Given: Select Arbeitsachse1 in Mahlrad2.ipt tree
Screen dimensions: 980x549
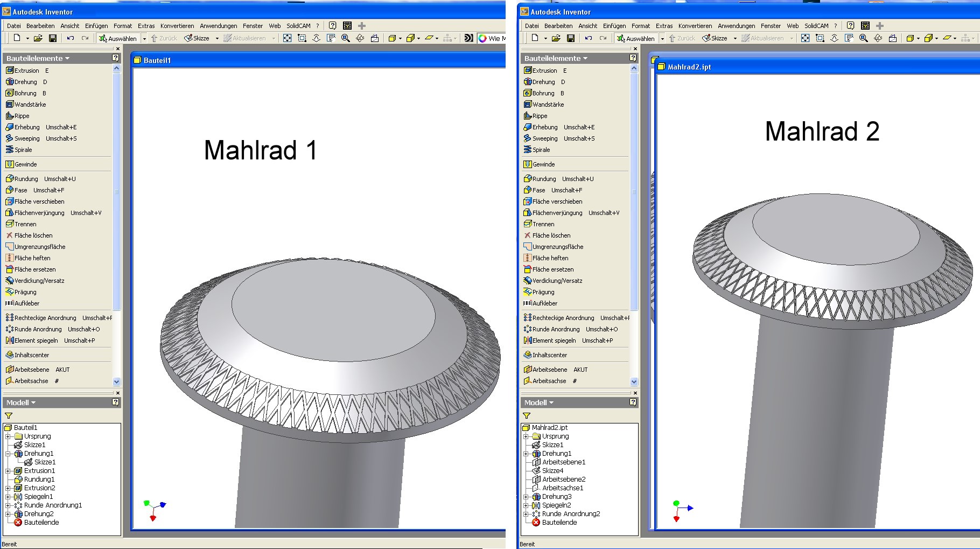Looking at the screenshot, I should point(558,488).
